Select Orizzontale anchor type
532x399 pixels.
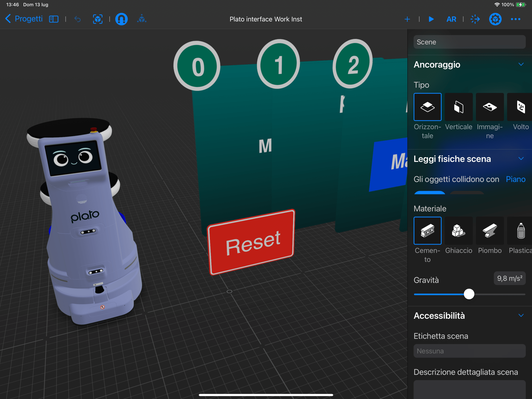pos(427,107)
